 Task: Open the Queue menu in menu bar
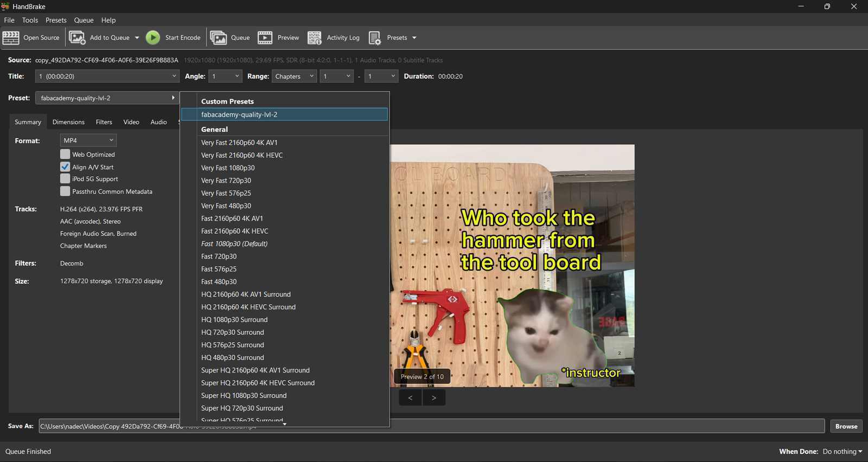(84, 20)
